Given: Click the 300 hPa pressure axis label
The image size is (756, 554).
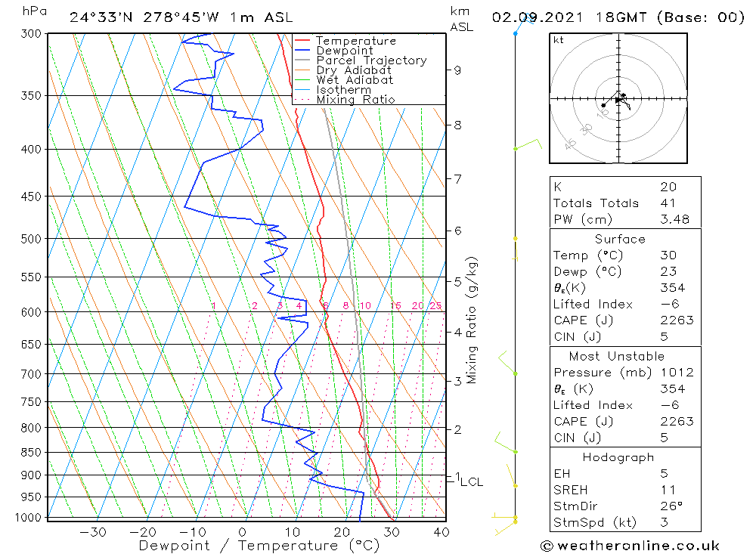Looking at the screenshot, I should point(31,34).
